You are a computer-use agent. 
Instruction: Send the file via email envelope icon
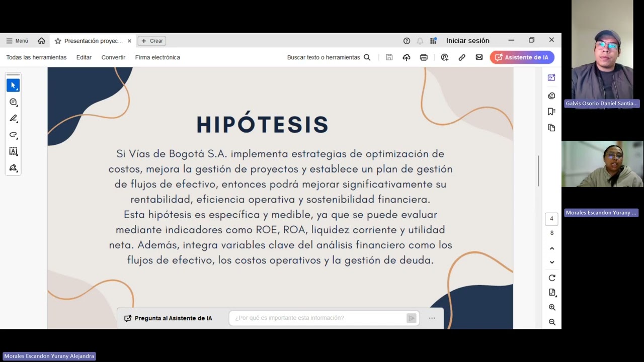[479, 57]
